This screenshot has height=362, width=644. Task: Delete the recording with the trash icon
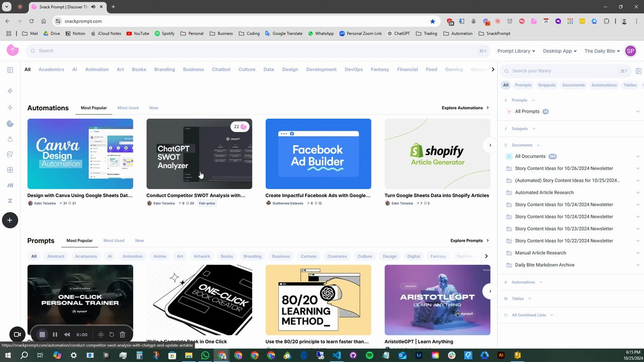pyautogui.click(x=122, y=334)
